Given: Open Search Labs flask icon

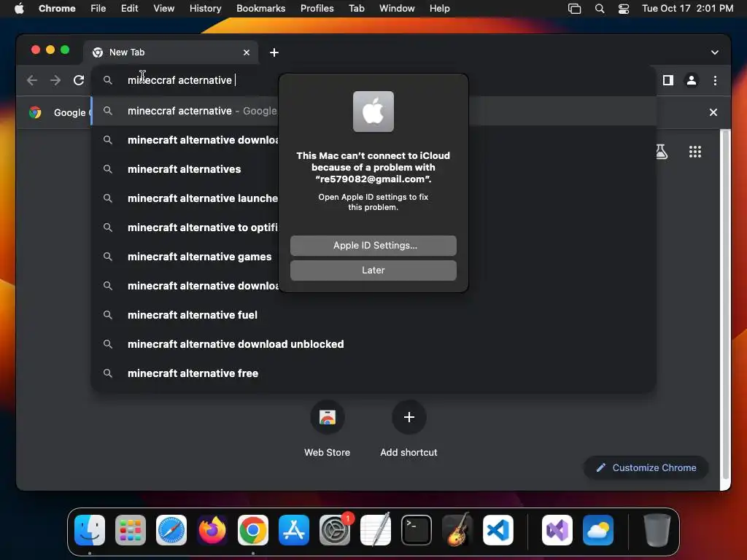Looking at the screenshot, I should coord(661,152).
